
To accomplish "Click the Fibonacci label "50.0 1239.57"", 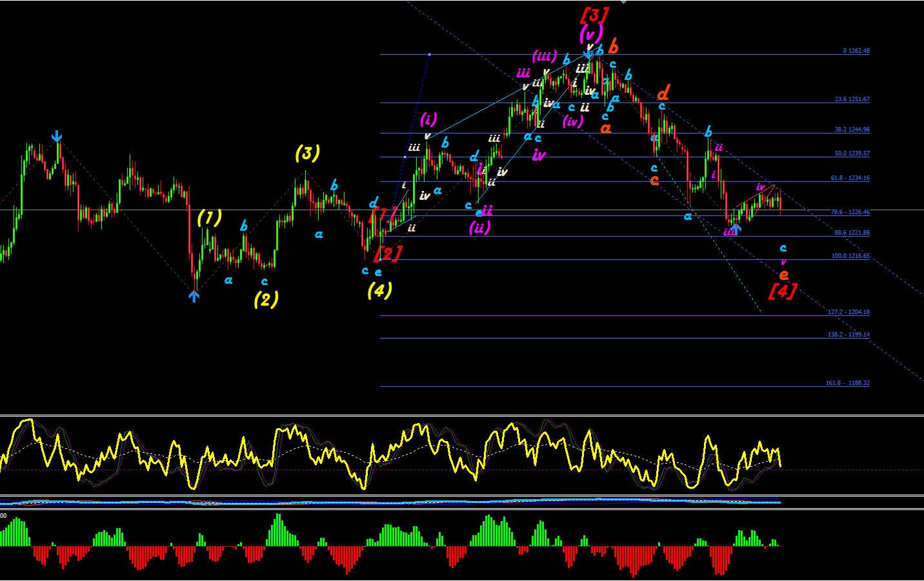I will click(852, 153).
